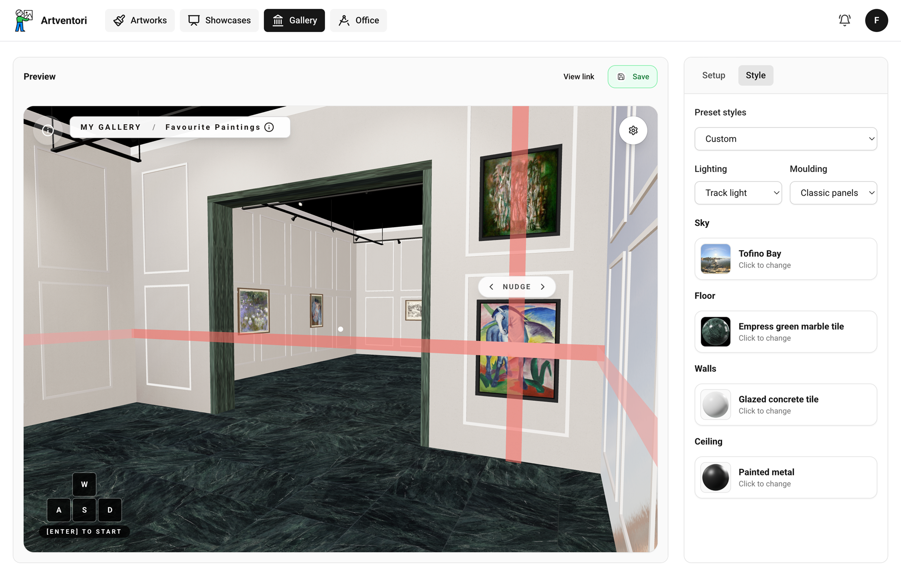The height and width of the screenshot is (588, 901).
Task: Open the notification bell
Action: point(844,20)
